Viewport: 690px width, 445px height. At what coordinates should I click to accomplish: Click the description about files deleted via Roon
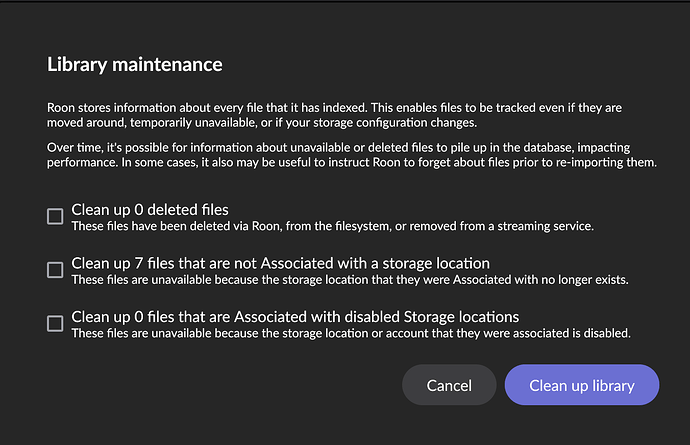[x=333, y=226]
